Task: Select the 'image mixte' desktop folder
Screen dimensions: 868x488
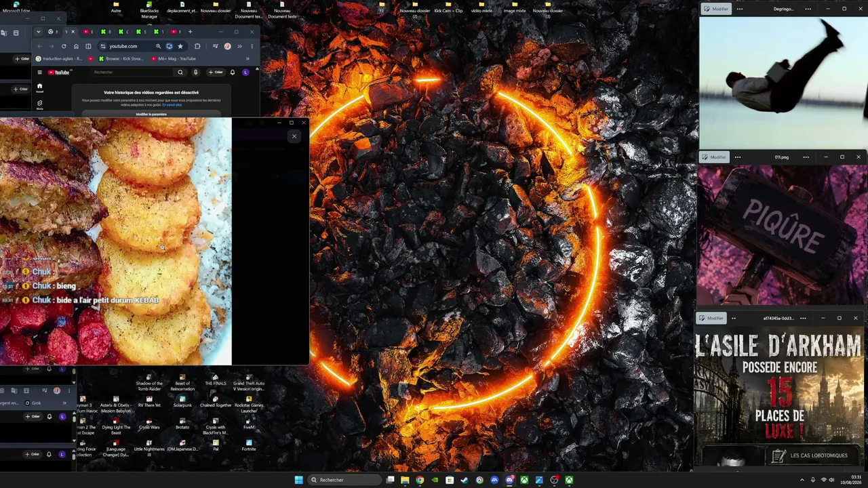Action: point(515,7)
